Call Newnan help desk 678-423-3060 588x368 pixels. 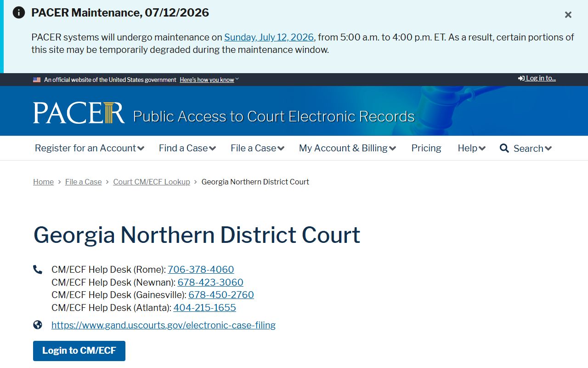pos(210,282)
